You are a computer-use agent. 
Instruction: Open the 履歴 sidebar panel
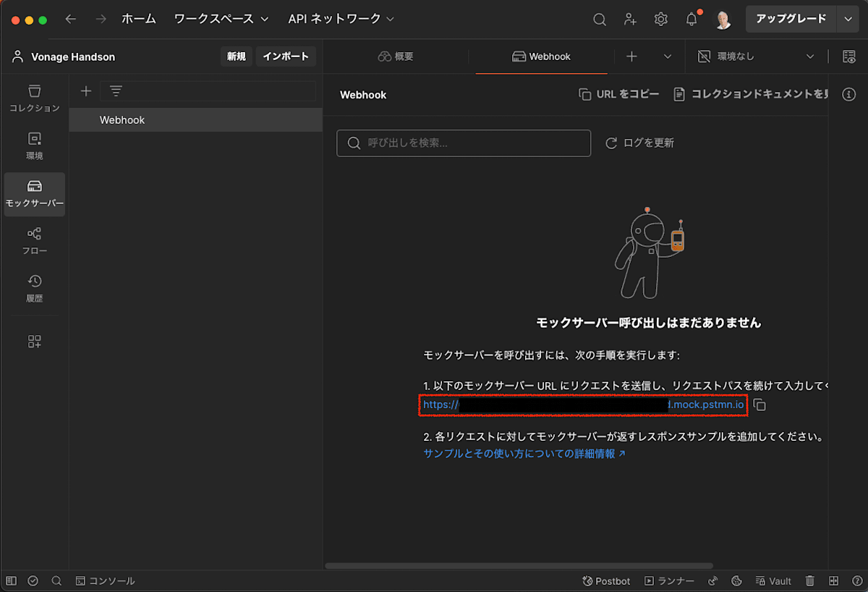34,288
